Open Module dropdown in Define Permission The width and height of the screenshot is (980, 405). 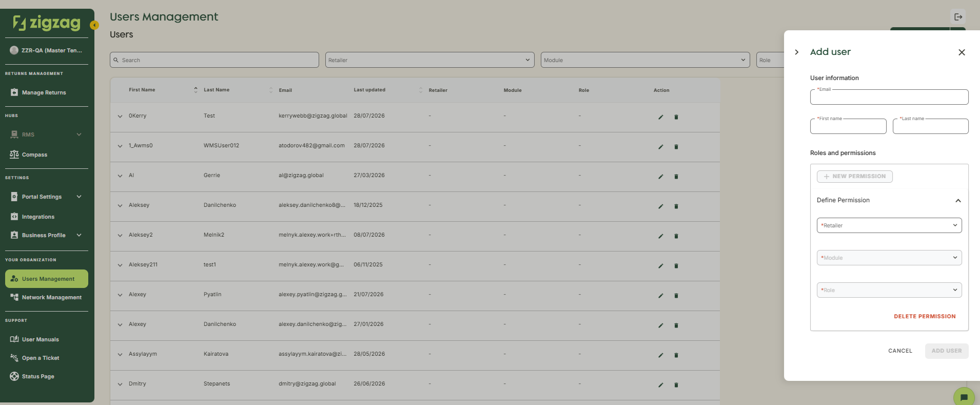pyautogui.click(x=889, y=258)
